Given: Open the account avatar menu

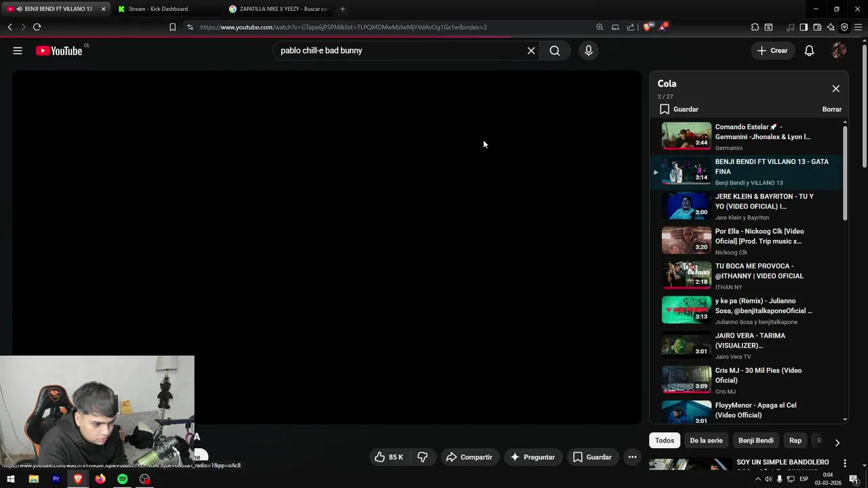Looking at the screenshot, I should tap(839, 51).
